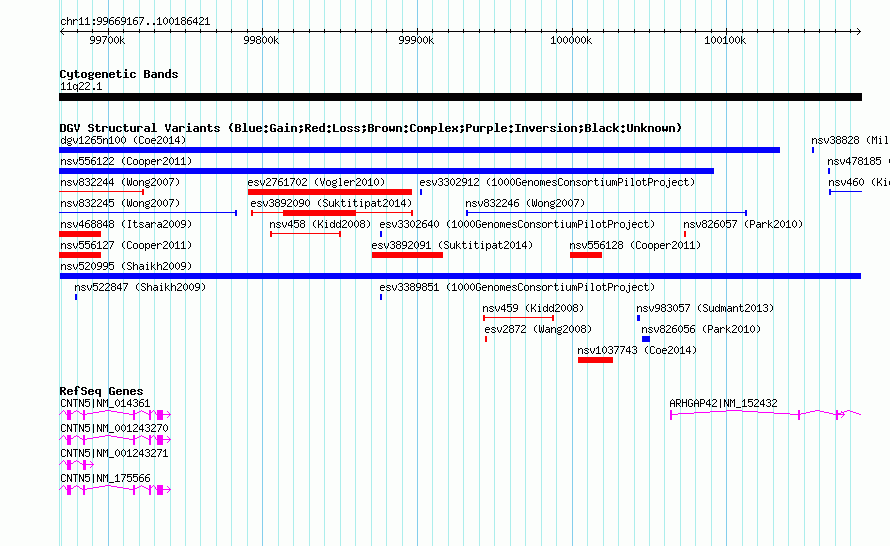890x546 pixels.
Task: Click the nsv460 variant label
Action: pyautogui.click(x=858, y=182)
